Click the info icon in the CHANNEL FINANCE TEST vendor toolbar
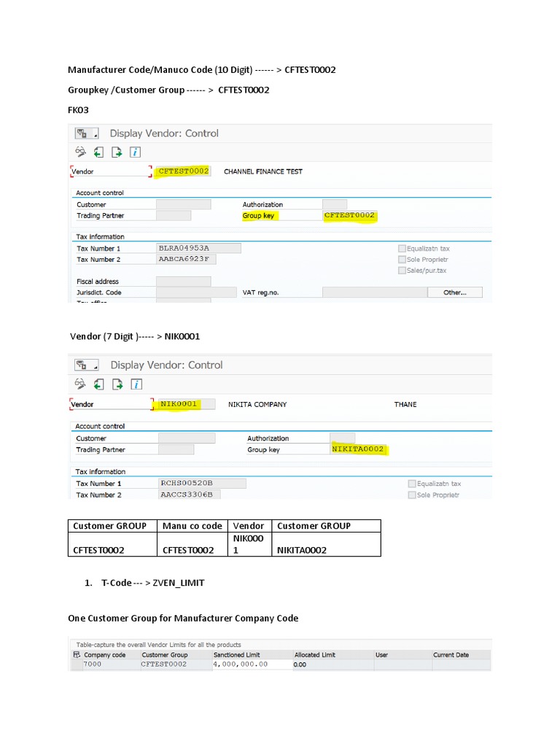 point(135,152)
